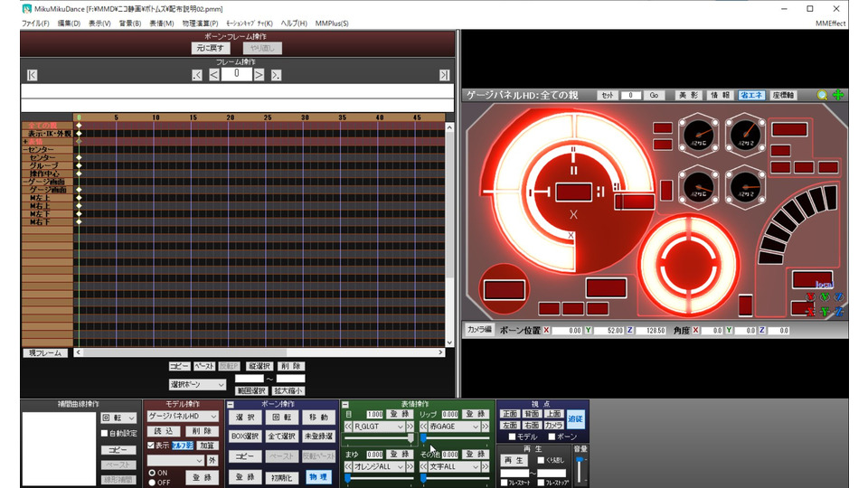Select next その他 morph with >> button
This screenshot has height=488, width=868.
click(x=485, y=467)
